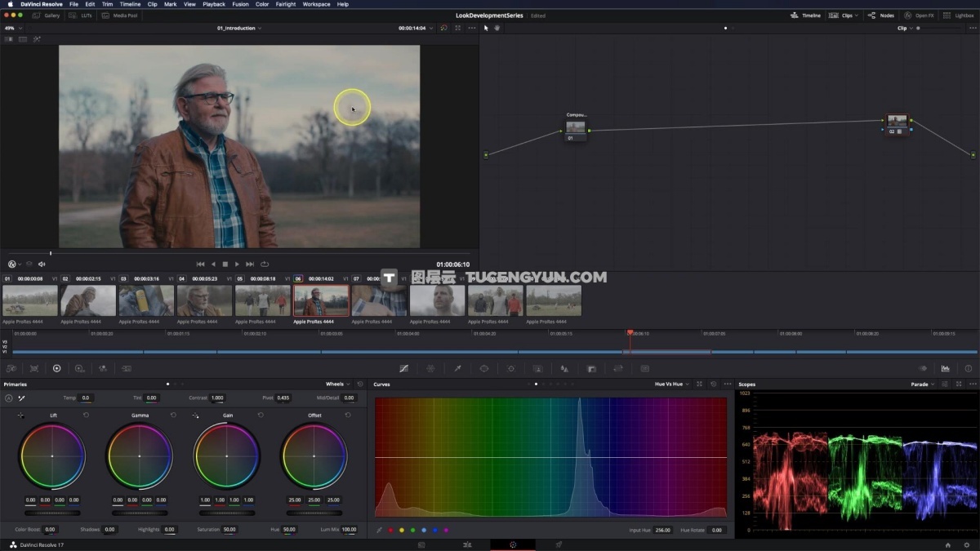This screenshot has width=980, height=551.
Task: Show the Nodes editor
Action: click(882, 16)
